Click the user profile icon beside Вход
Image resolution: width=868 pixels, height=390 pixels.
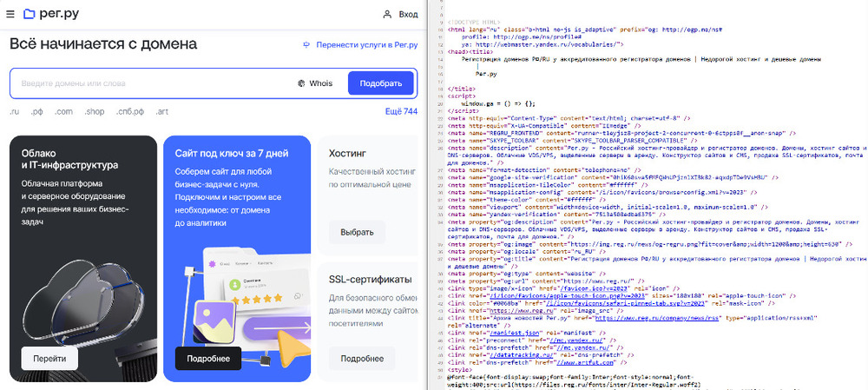387,14
